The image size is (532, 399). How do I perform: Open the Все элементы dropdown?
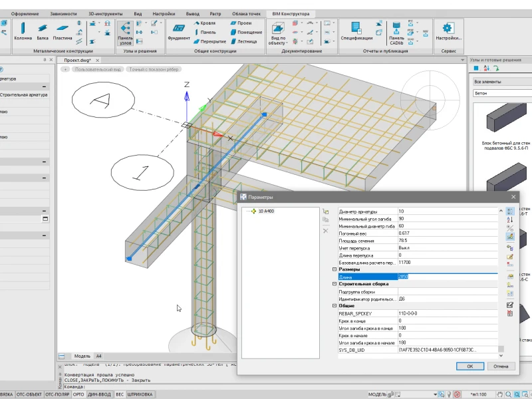click(x=502, y=81)
